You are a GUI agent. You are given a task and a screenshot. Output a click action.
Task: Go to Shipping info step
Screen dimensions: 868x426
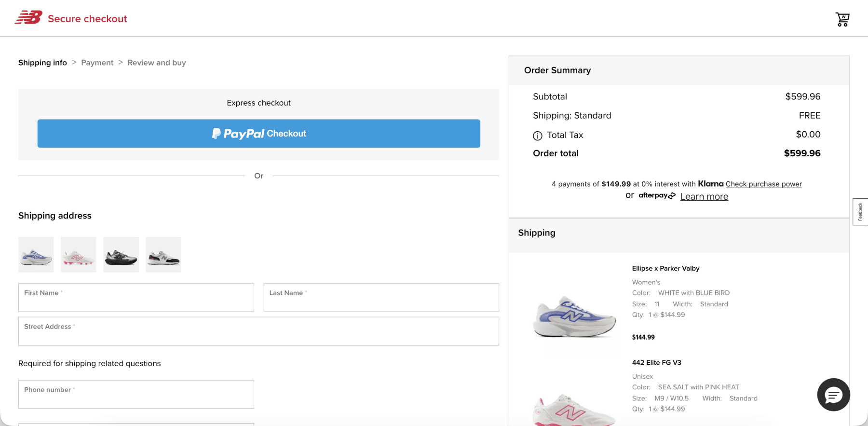[42, 63]
